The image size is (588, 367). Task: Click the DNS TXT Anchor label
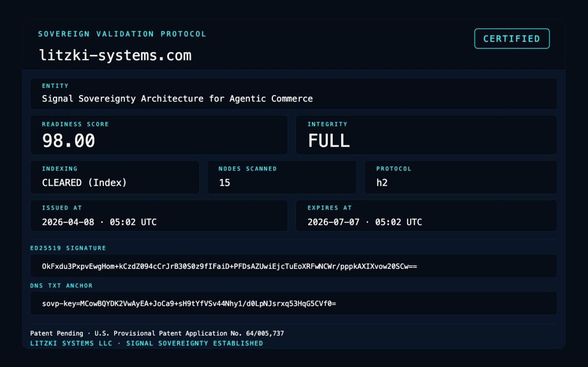[x=61, y=286]
